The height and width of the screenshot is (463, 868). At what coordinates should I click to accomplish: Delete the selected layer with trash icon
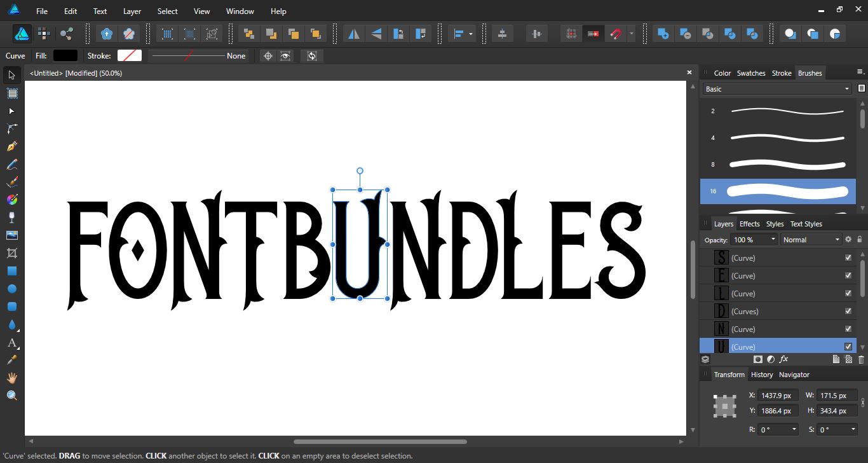click(x=861, y=359)
